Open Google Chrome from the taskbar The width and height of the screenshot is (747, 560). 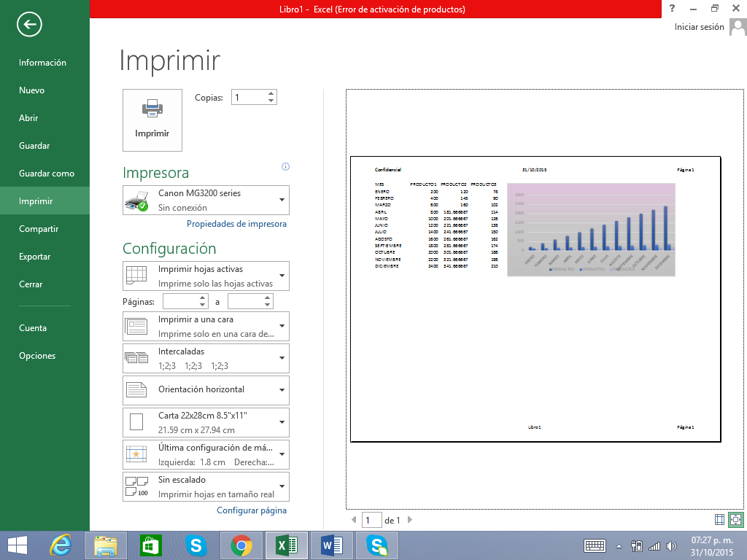(x=241, y=545)
